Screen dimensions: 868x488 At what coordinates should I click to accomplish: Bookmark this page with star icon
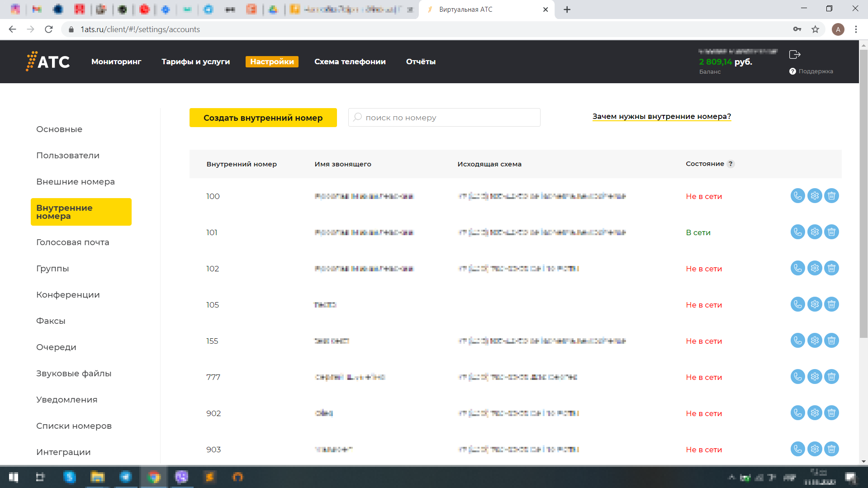(815, 29)
